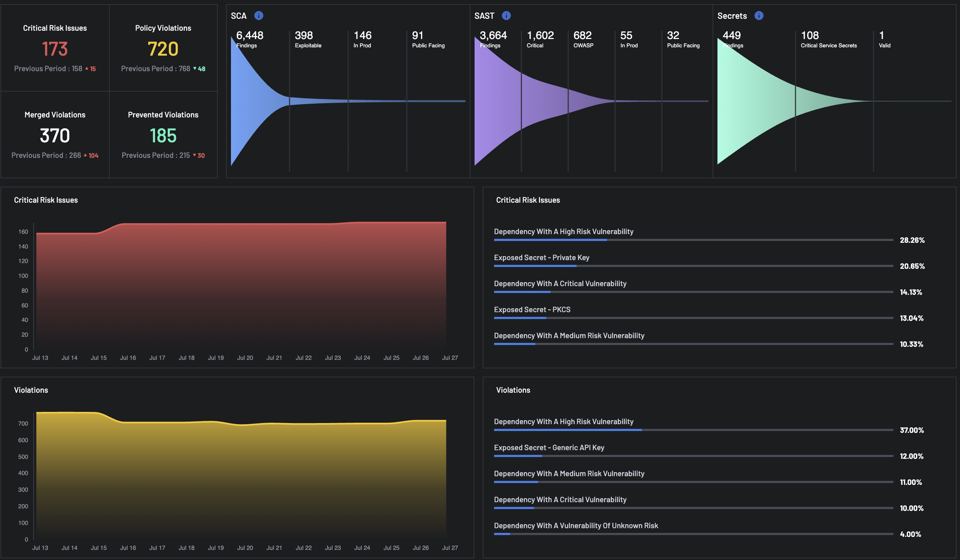Click the 13.04% percentage value
960x560 pixels.
pos(912,318)
